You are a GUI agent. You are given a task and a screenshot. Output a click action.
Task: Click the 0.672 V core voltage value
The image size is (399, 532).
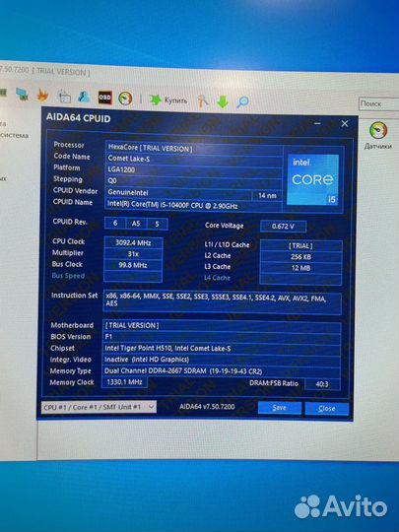tap(283, 226)
